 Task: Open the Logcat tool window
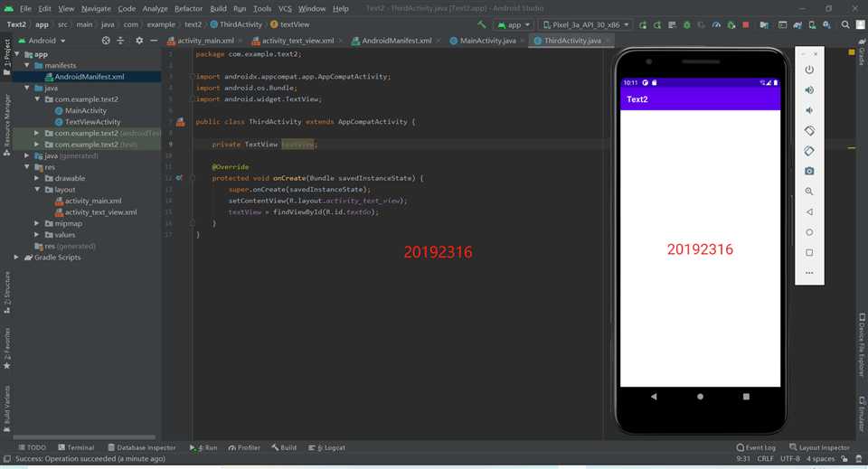tap(326, 447)
